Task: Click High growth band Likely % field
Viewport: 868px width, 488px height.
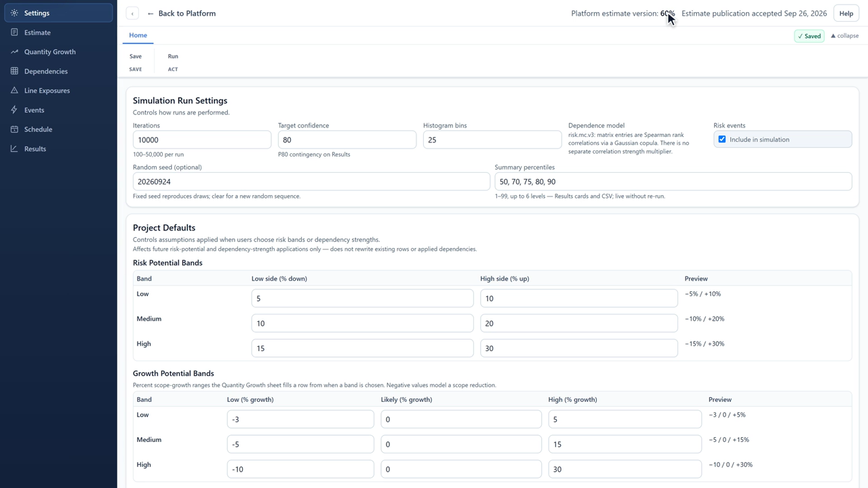Action: point(461,469)
